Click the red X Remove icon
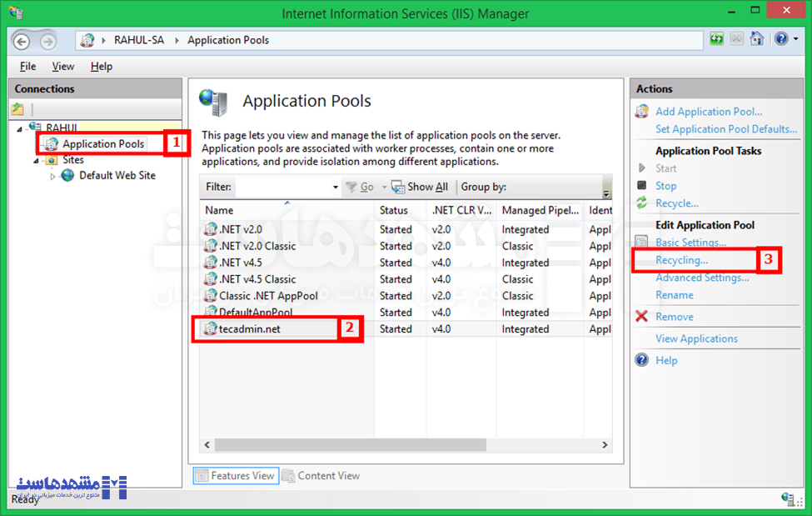This screenshot has height=516, width=812. point(641,316)
